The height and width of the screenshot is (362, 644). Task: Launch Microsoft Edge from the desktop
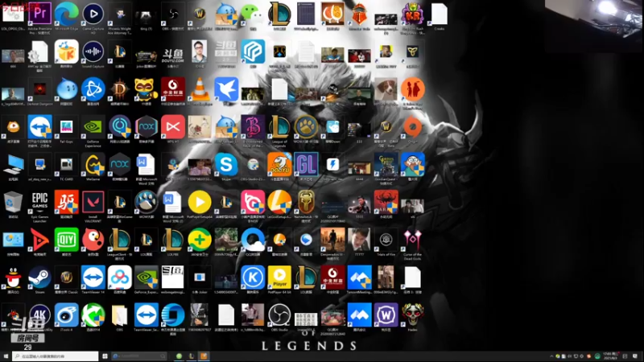(x=67, y=14)
